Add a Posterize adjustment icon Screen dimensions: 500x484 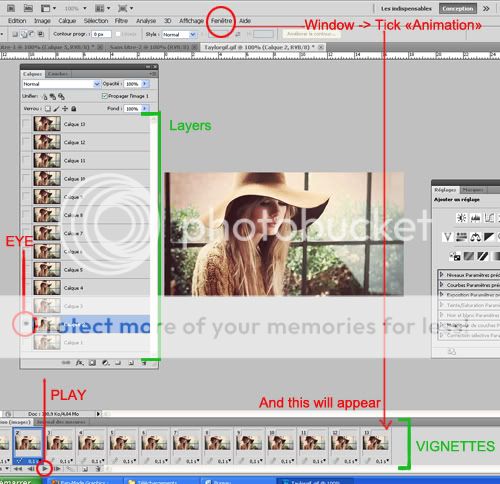469,256
